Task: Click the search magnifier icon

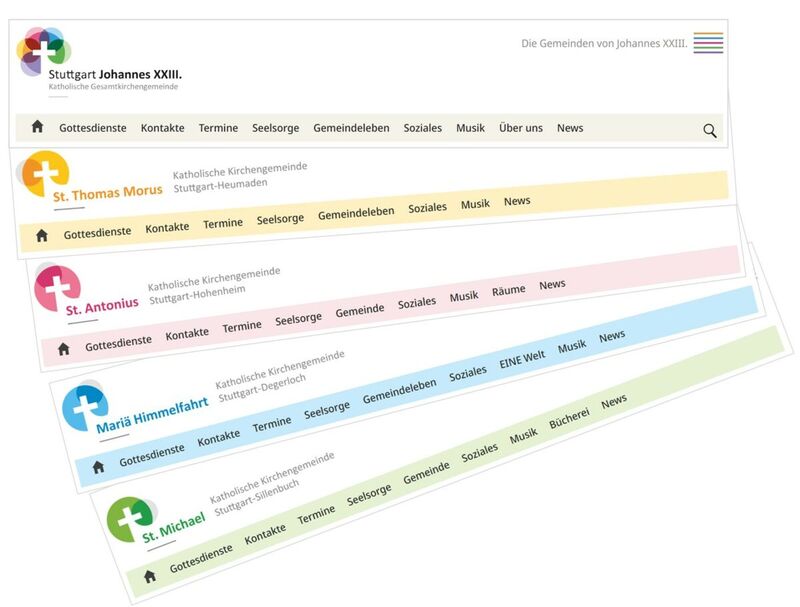Action: [x=709, y=130]
